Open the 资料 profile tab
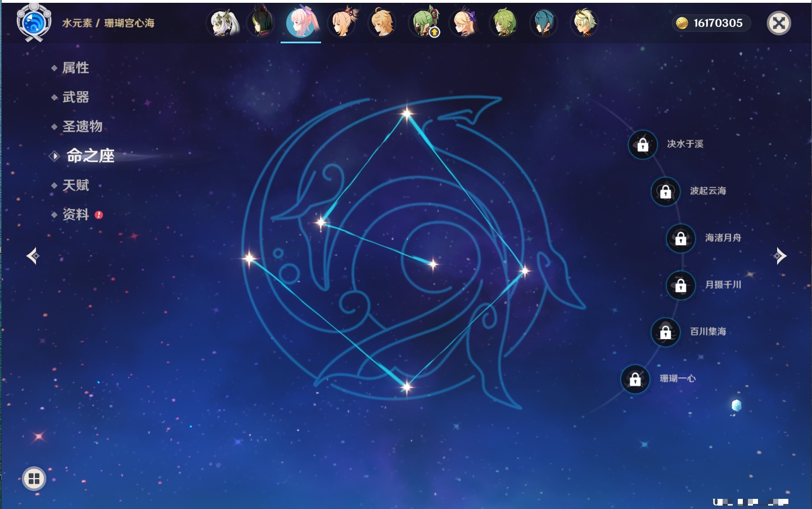812x509 pixels. click(75, 214)
